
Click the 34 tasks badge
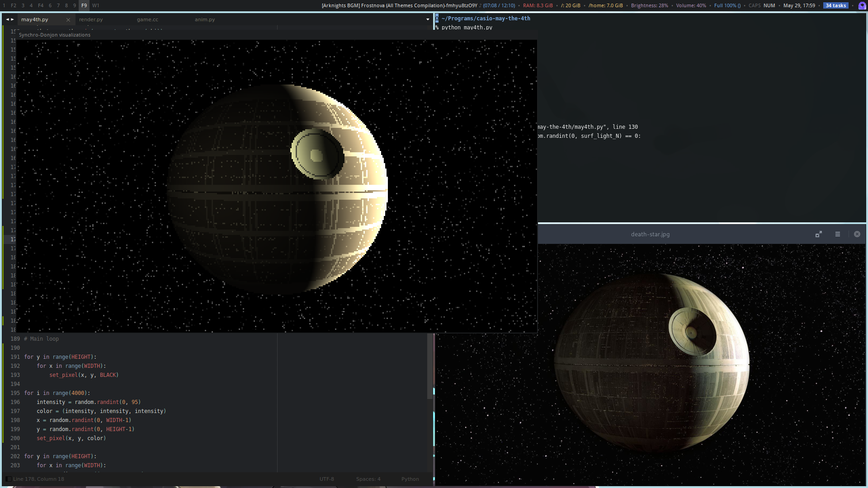click(836, 5)
